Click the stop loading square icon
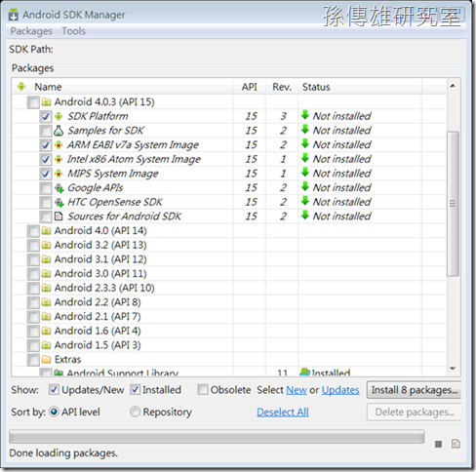 pyautogui.click(x=438, y=444)
